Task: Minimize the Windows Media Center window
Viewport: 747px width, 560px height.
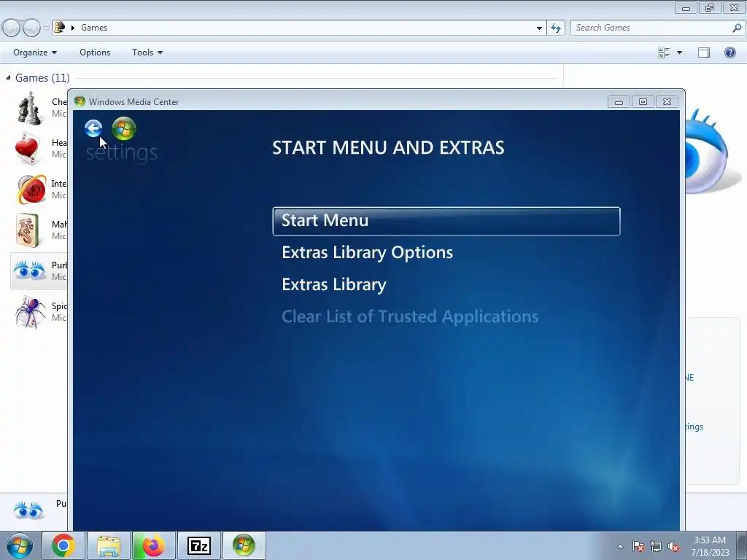Action: tap(619, 102)
